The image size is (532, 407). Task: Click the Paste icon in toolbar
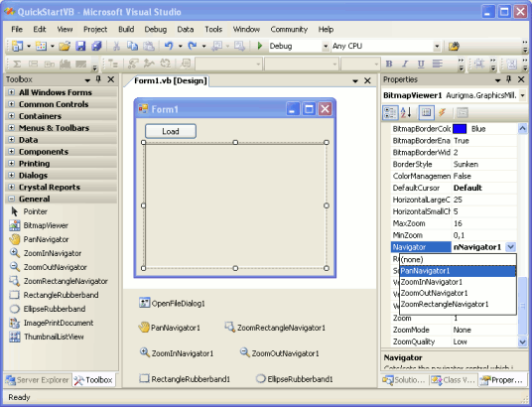(149, 46)
